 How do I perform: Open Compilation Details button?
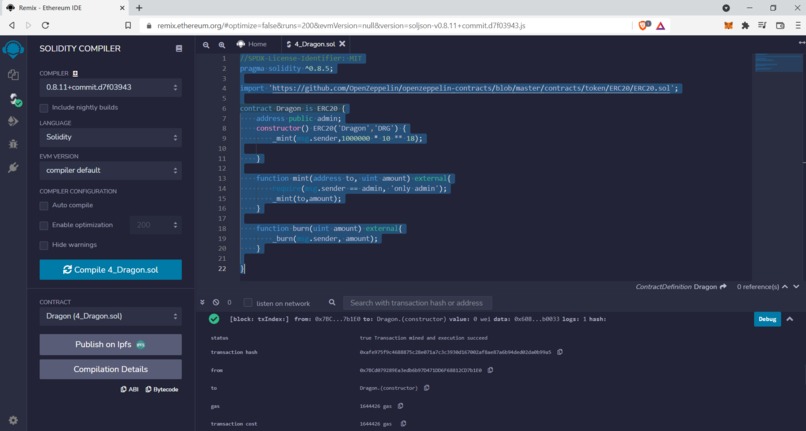click(111, 369)
